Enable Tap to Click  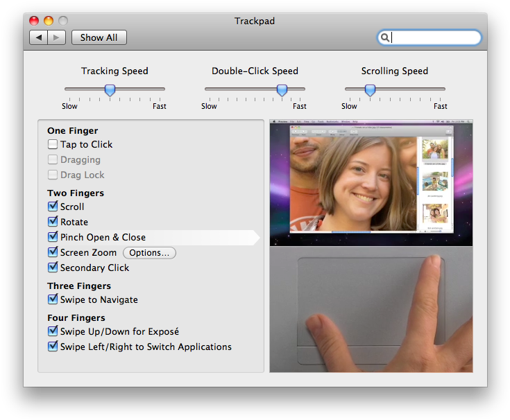tap(53, 144)
